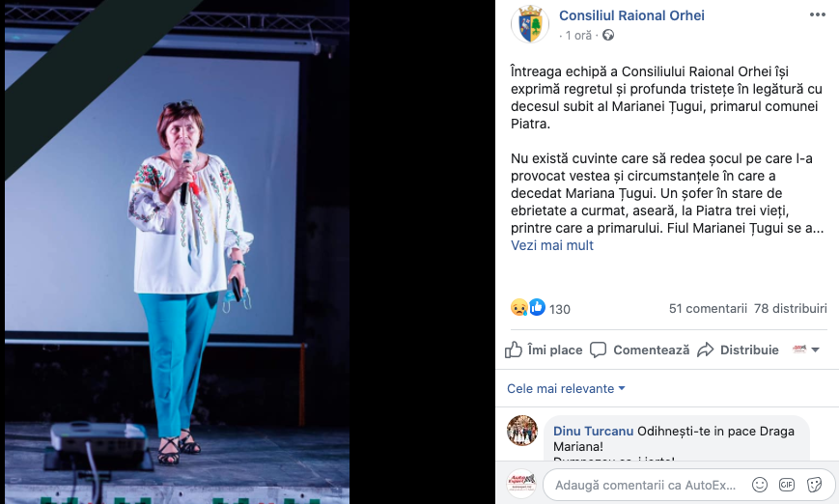This screenshot has width=839, height=504.
Task: Open Dinu Turcanu's profile name link
Action: pos(593,432)
